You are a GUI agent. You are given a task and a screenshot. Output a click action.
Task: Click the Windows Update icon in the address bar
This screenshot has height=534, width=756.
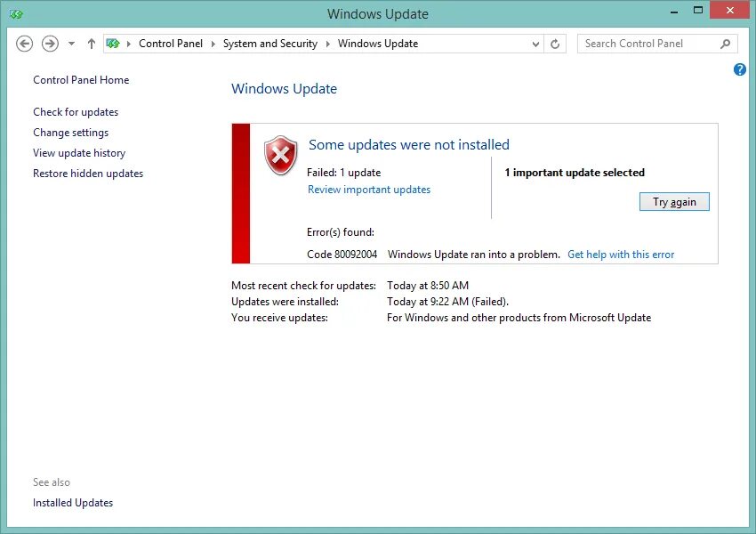pos(113,44)
